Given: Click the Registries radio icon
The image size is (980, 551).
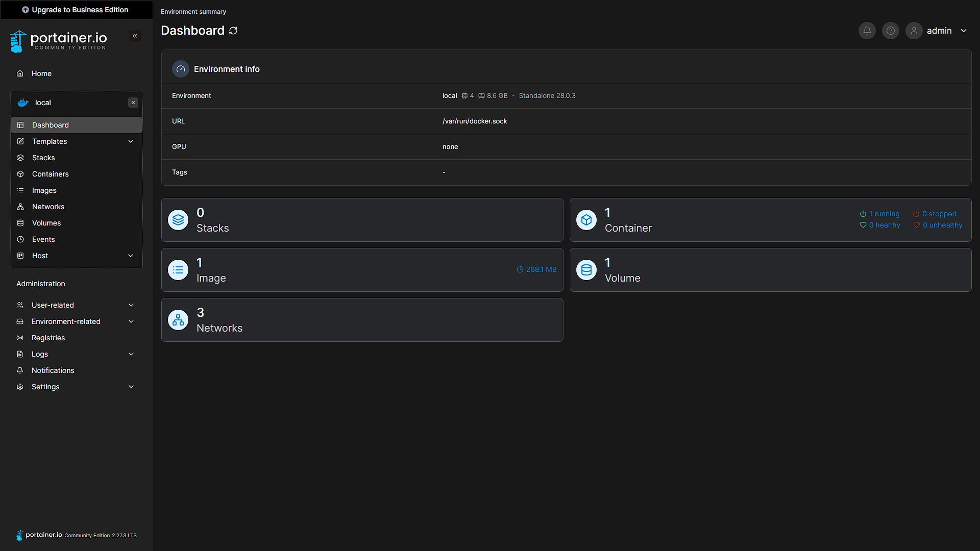Looking at the screenshot, I should pyautogui.click(x=20, y=338).
